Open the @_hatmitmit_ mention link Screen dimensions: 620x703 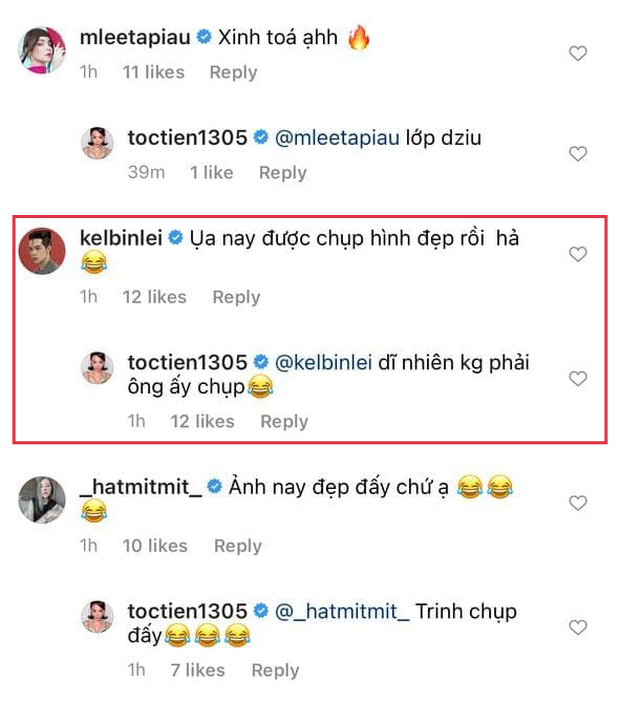342,611
